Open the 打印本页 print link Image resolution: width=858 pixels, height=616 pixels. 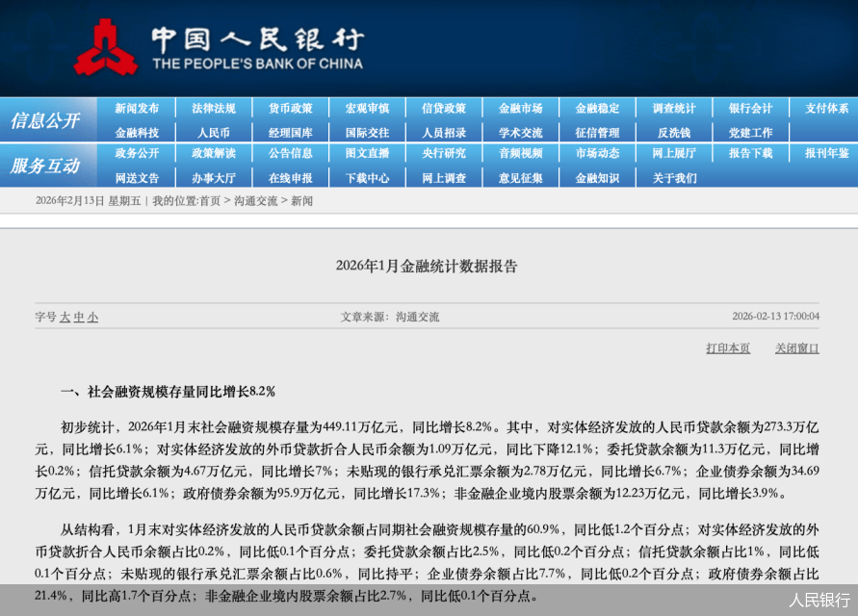coord(729,348)
